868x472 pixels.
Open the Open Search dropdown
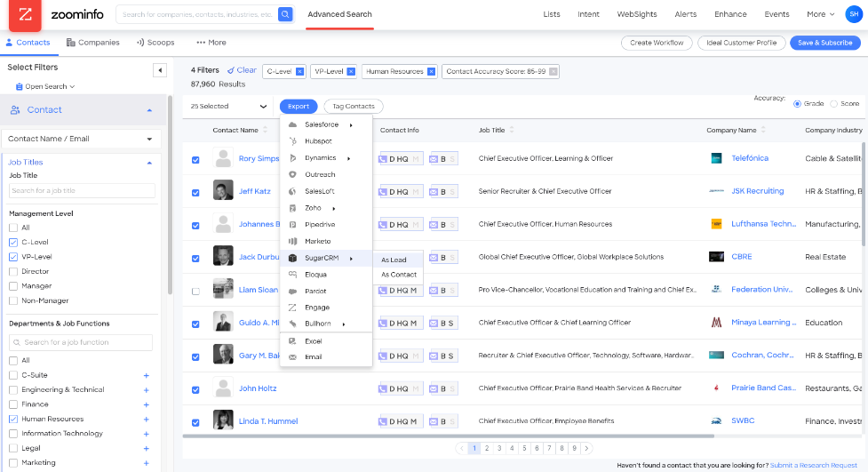coord(45,86)
